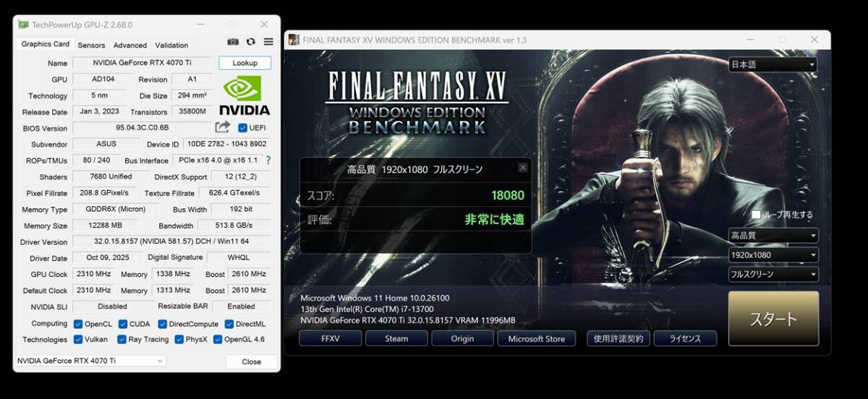Click the Shaders 7680 Unified value
Image resolution: width=868 pixels, height=399 pixels.
(x=111, y=176)
